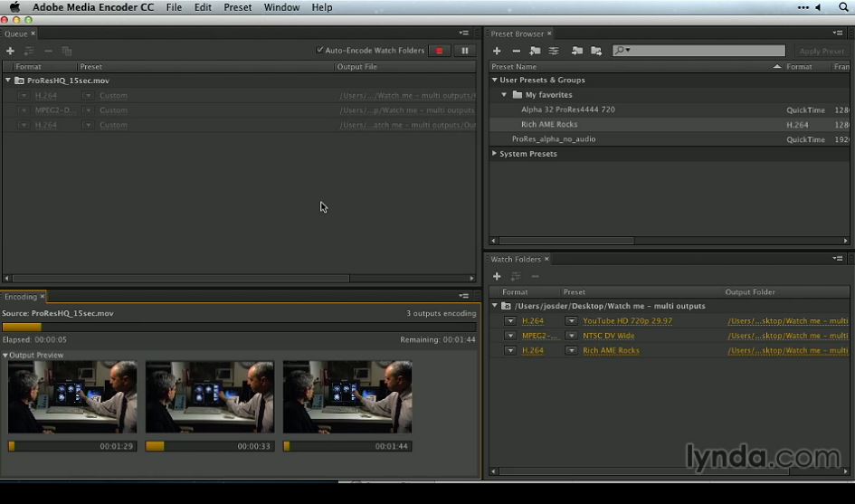Click progress bar showing 00:00:33 remaining

(x=209, y=446)
